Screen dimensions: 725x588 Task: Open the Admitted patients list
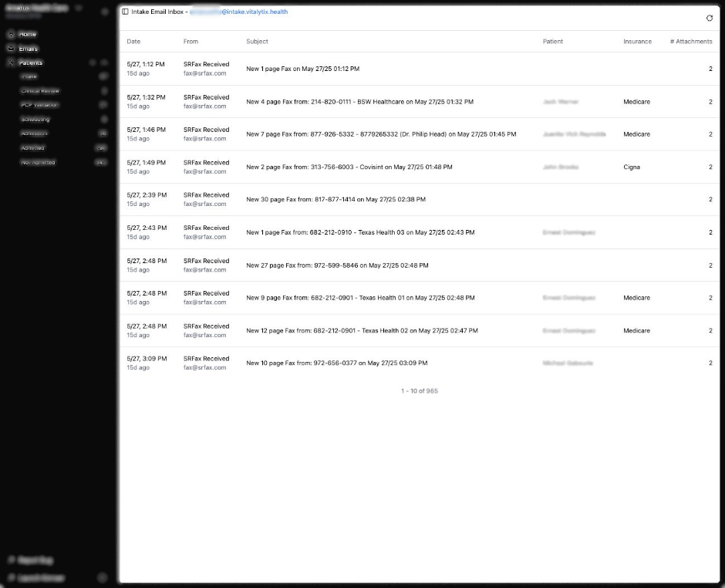[x=32, y=148]
